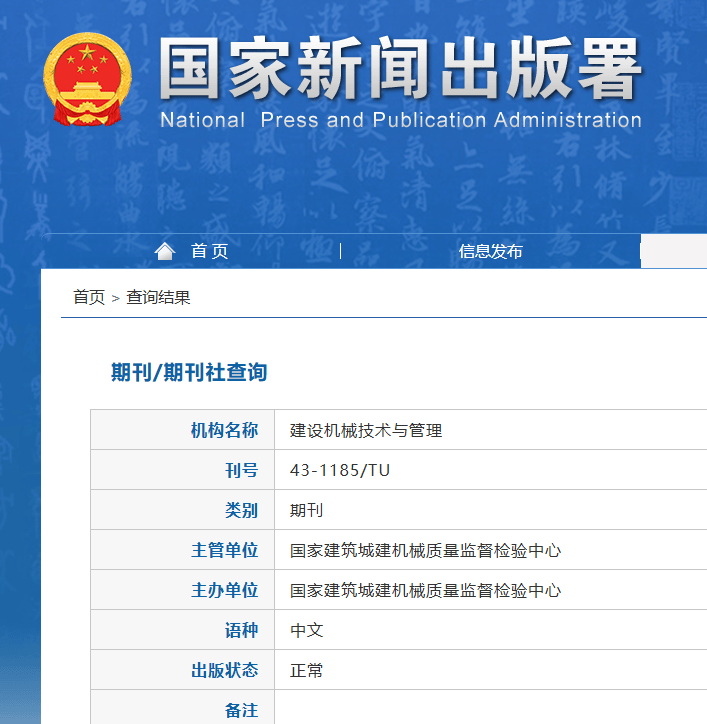
Task: Select the 主管单位 organization value
Action: [425, 550]
